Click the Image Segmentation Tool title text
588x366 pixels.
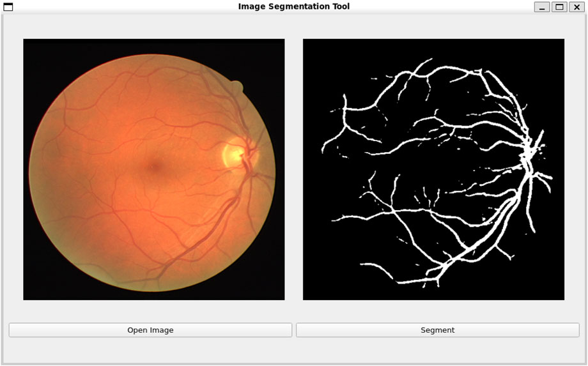(x=294, y=6)
